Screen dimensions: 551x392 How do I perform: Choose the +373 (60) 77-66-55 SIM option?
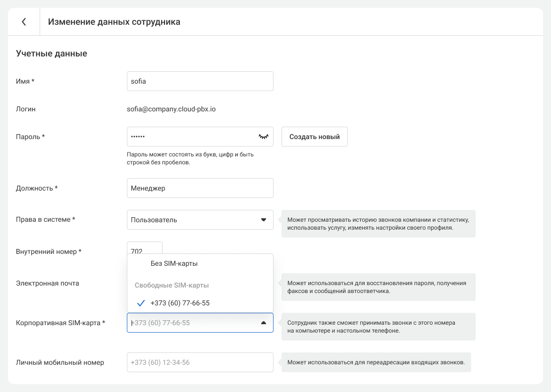pos(180,303)
